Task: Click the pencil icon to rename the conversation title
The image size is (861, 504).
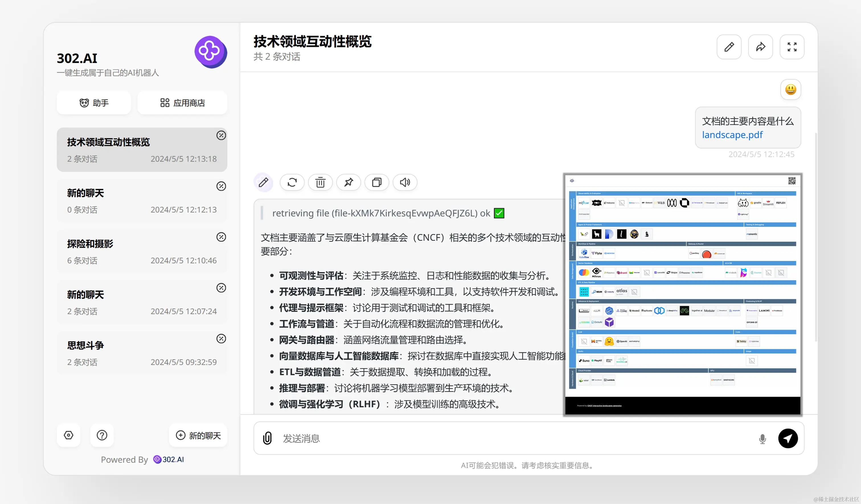Action: coord(729,47)
